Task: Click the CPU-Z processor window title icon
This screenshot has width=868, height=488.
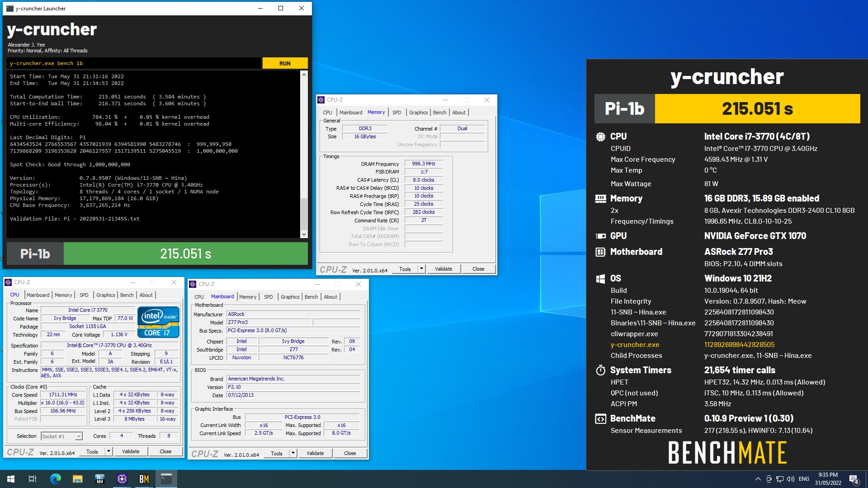Action: pos(8,282)
